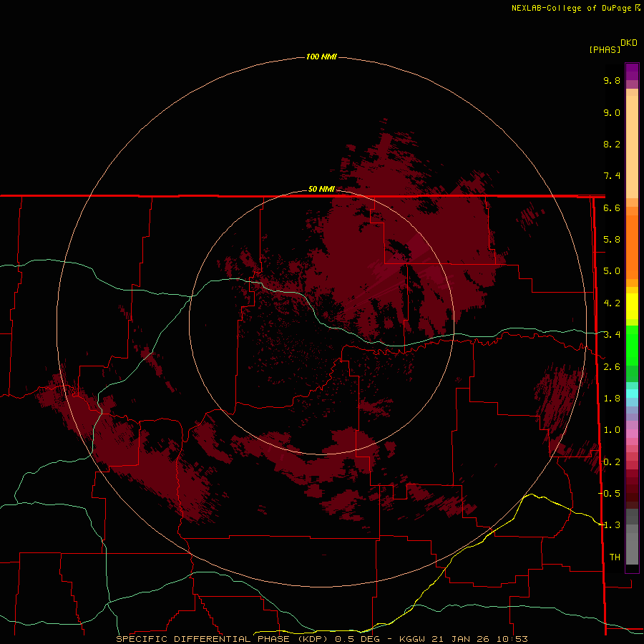Click the 9.8 value on the legend

pyautogui.click(x=612, y=81)
